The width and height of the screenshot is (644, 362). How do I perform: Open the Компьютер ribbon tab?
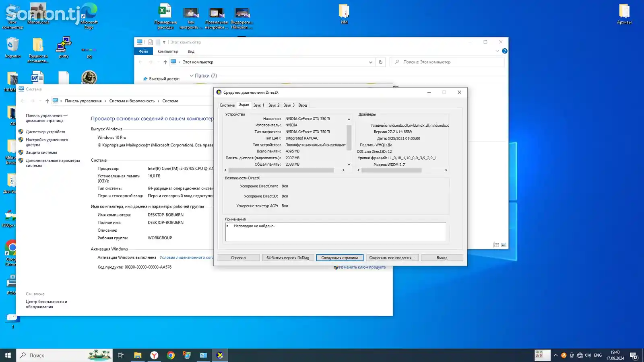click(167, 51)
